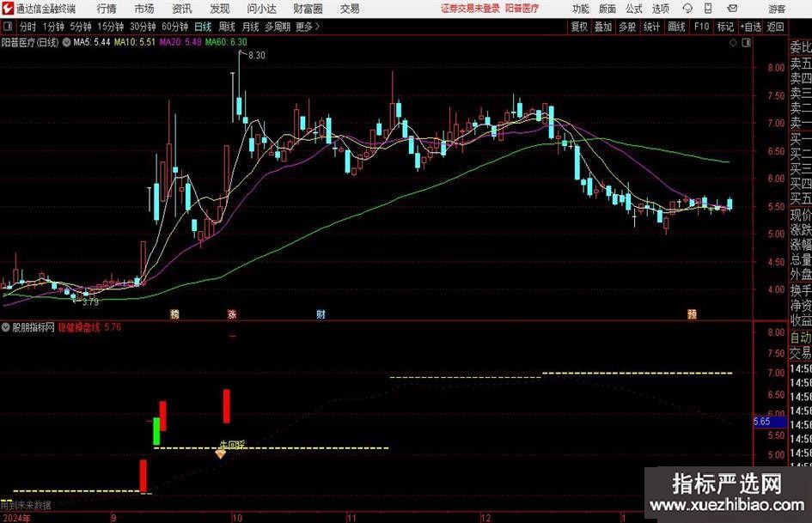Switch to the 1分钟 period tab
Image resolution: width=812 pixels, height=523 pixels.
click(53, 27)
